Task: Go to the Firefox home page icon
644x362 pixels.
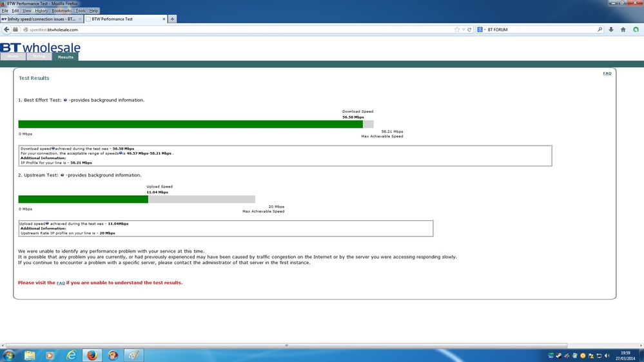Action: point(623,30)
